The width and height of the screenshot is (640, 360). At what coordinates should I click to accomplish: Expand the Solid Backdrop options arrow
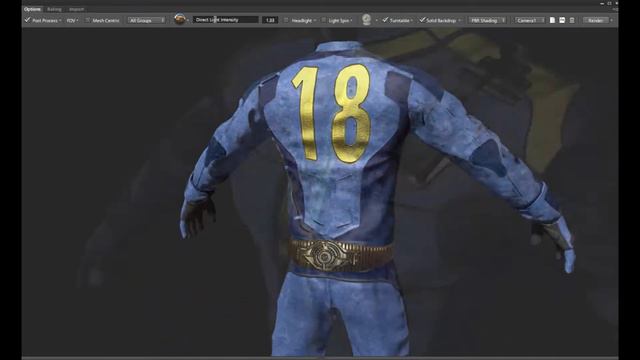tap(460, 20)
